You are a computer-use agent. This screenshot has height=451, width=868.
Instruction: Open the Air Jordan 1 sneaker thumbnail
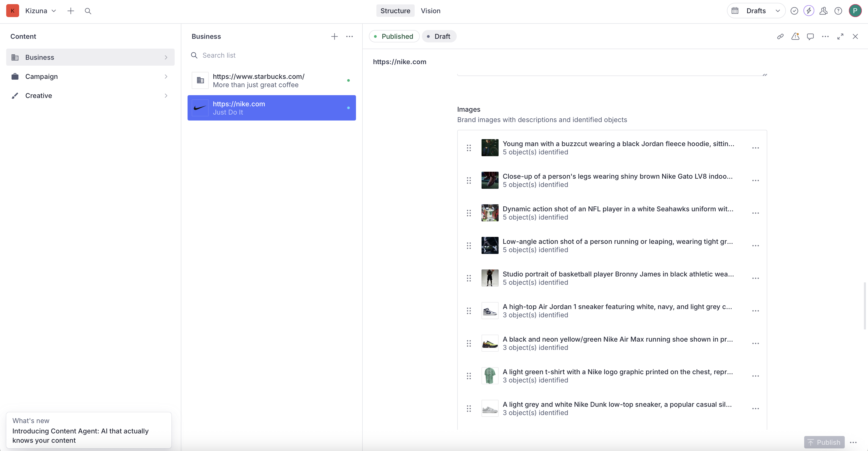click(490, 311)
